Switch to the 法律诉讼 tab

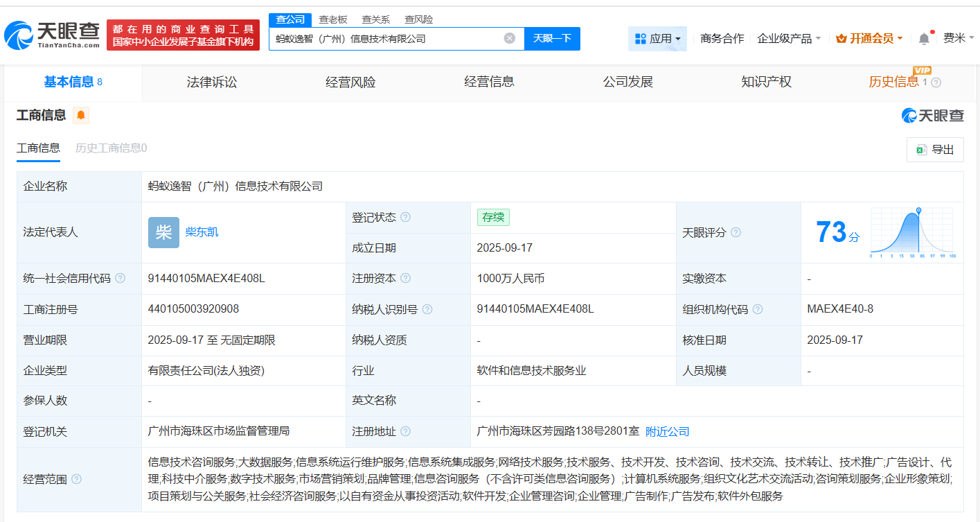point(211,82)
